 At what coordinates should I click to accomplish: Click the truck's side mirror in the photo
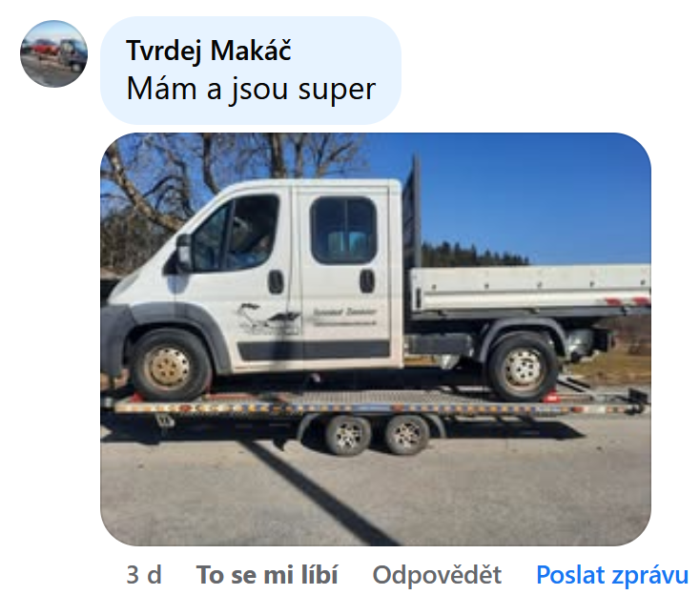(x=183, y=253)
